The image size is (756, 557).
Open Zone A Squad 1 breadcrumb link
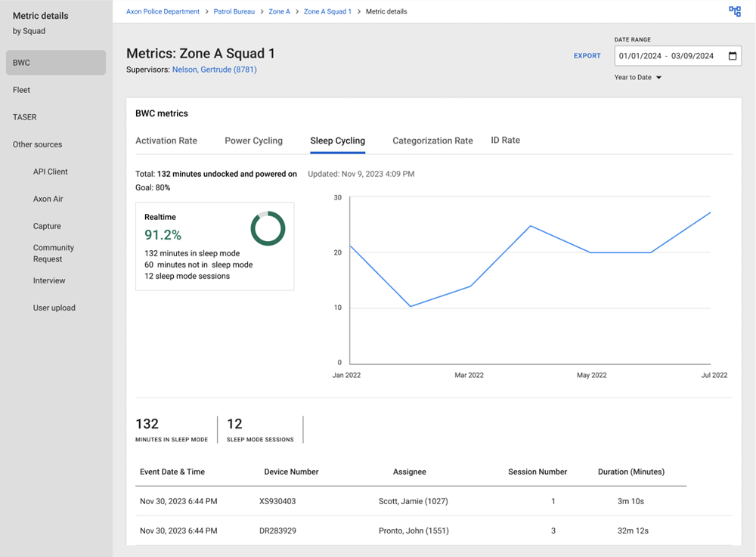pyautogui.click(x=327, y=11)
